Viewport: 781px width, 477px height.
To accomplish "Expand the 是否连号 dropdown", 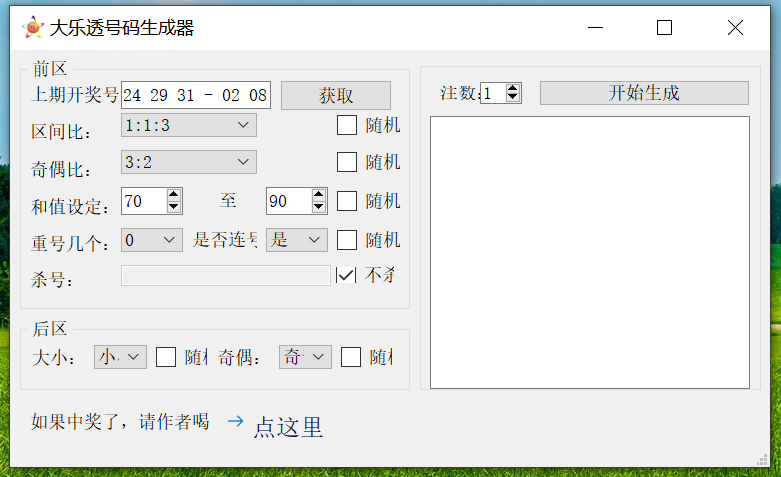I will [297, 240].
